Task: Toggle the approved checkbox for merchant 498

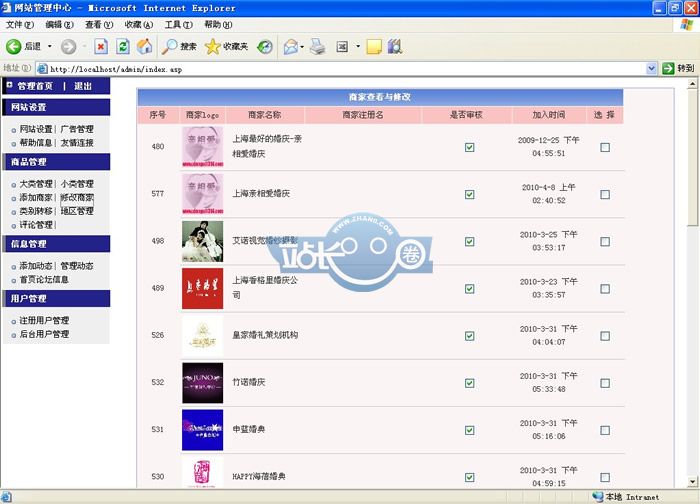Action: [x=469, y=242]
